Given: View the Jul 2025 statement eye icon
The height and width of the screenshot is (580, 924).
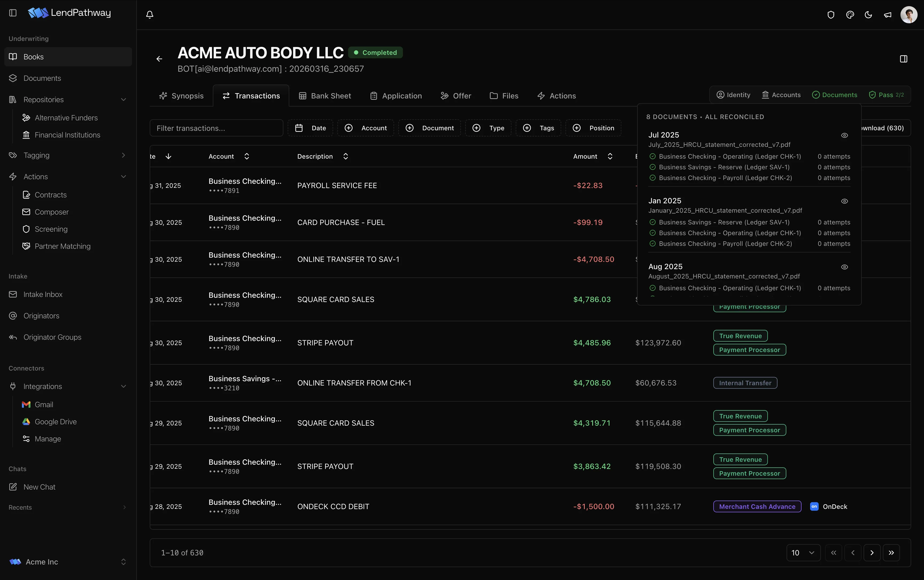Looking at the screenshot, I should 844,135.
